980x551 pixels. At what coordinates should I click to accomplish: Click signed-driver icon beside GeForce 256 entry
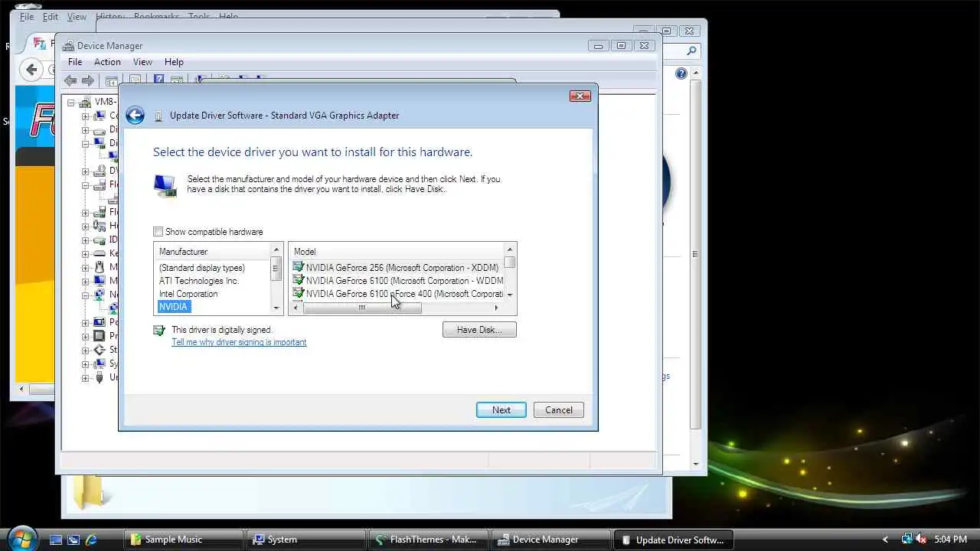(299, 267)
